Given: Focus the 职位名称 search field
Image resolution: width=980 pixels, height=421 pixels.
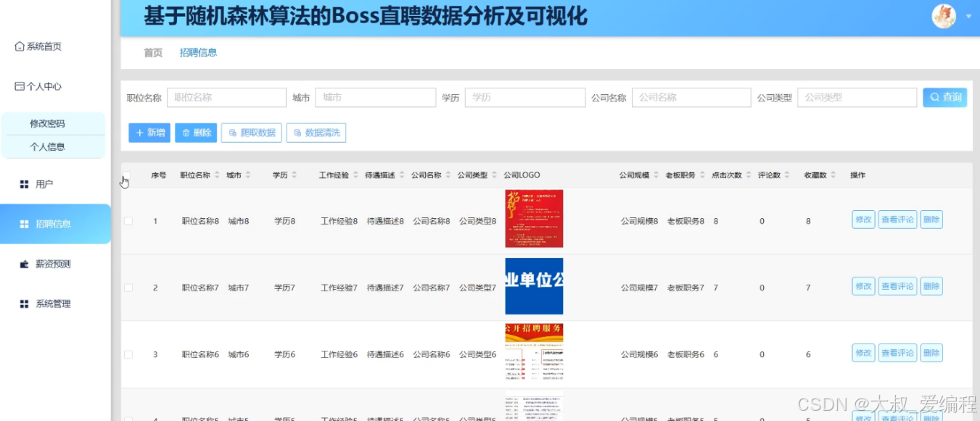Looking at the screenshot, I should (x=227, y=97).
